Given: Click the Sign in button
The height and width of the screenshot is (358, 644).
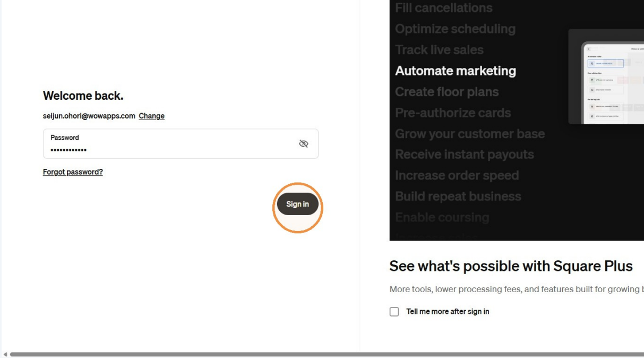Looking at the screenshot, I should pyautogui.click(x=297, y=204).
